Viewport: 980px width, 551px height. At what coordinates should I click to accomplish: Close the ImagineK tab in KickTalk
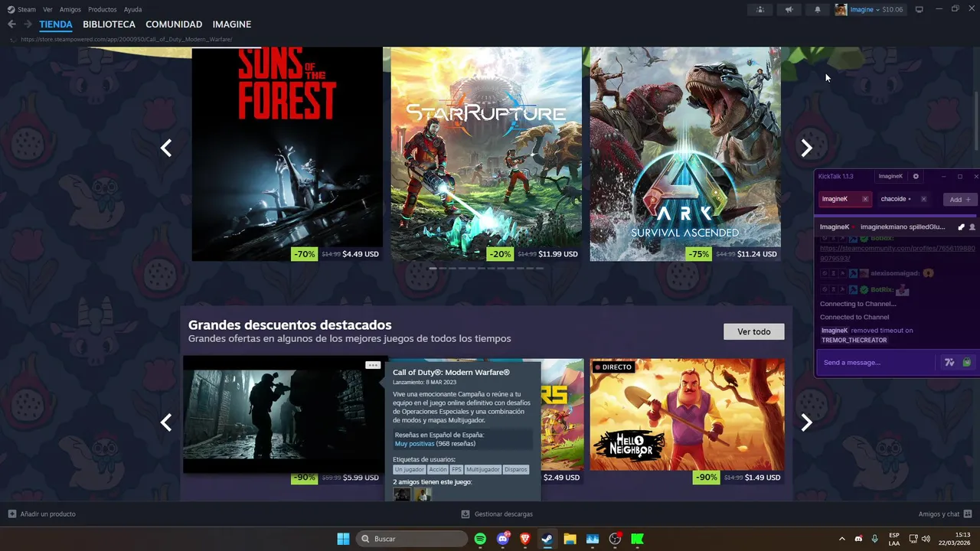[x=865, y=199]
